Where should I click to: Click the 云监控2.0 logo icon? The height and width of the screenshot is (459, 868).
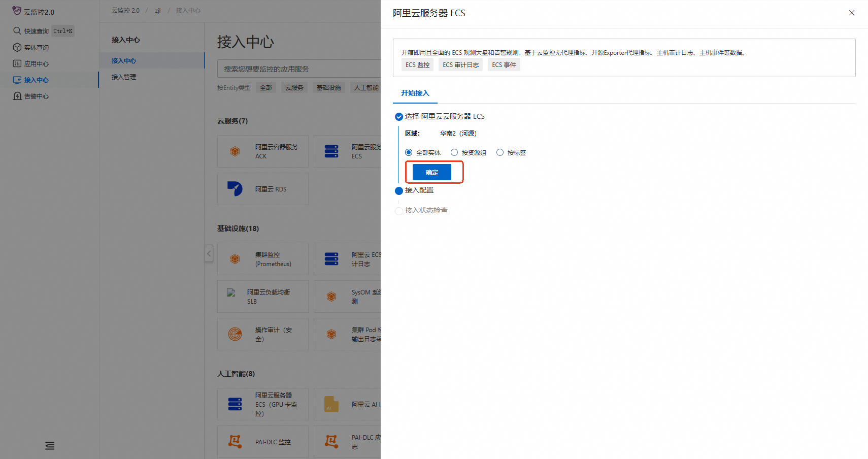[x=17, y=11]
